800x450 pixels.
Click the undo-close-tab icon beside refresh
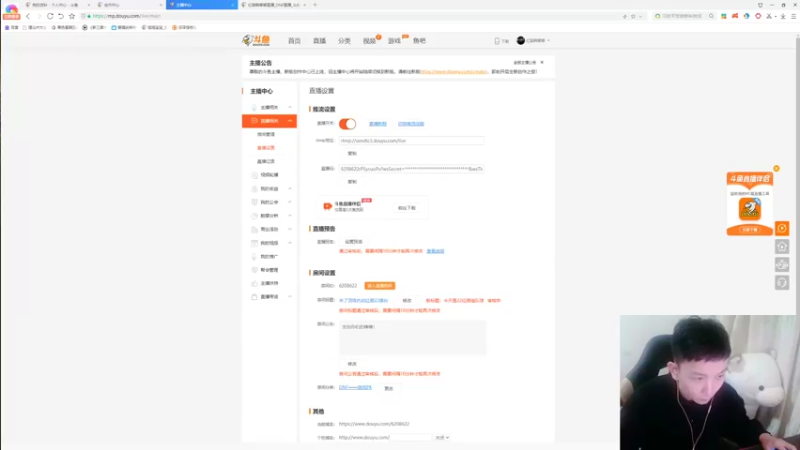click(x=61, y=16)
